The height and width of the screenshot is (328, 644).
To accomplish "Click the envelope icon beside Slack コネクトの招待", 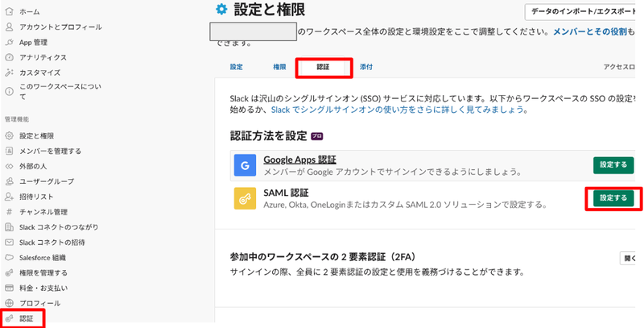I will [9, 242].
